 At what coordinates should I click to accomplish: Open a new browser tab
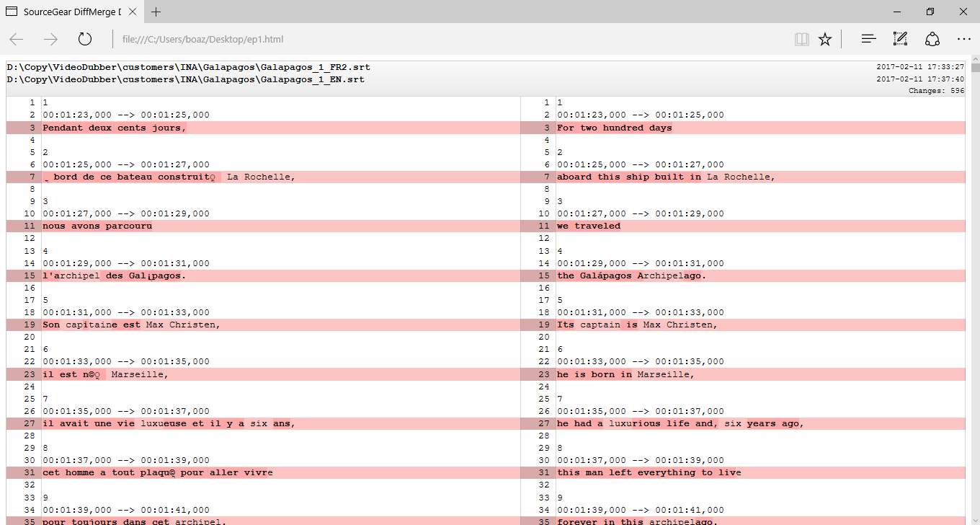156,12
